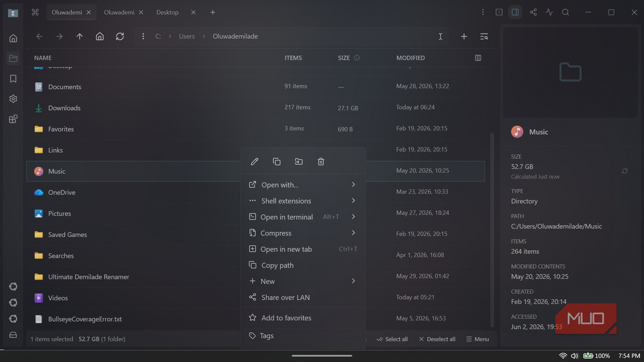644x362 pixels.
Task: Add a new tab with plus
Action: (x=213, y=12)
